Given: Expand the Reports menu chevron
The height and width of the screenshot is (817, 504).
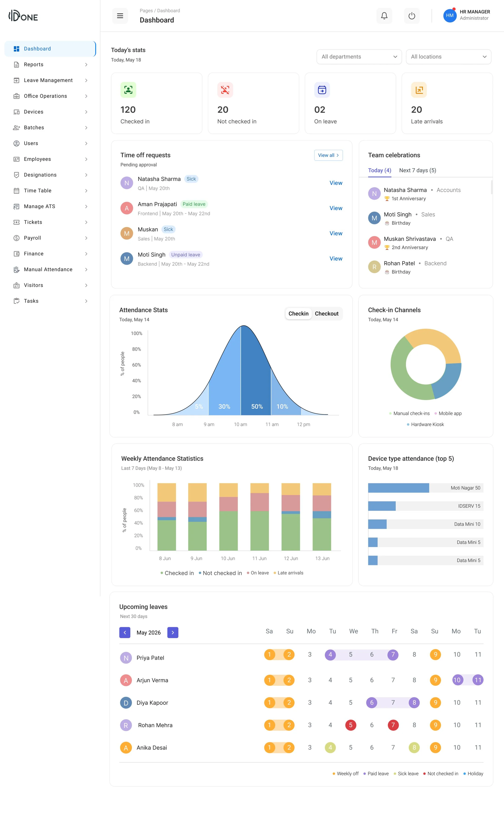Looking at the screenshot, I should click(86, 65).
